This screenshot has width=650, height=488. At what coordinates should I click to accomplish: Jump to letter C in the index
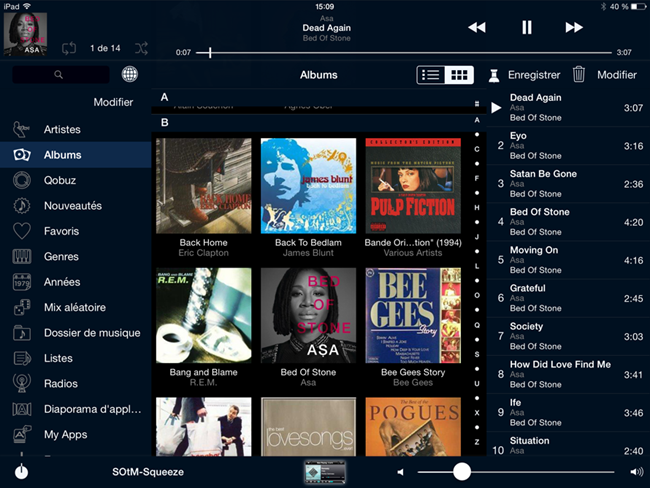point(477,149)
